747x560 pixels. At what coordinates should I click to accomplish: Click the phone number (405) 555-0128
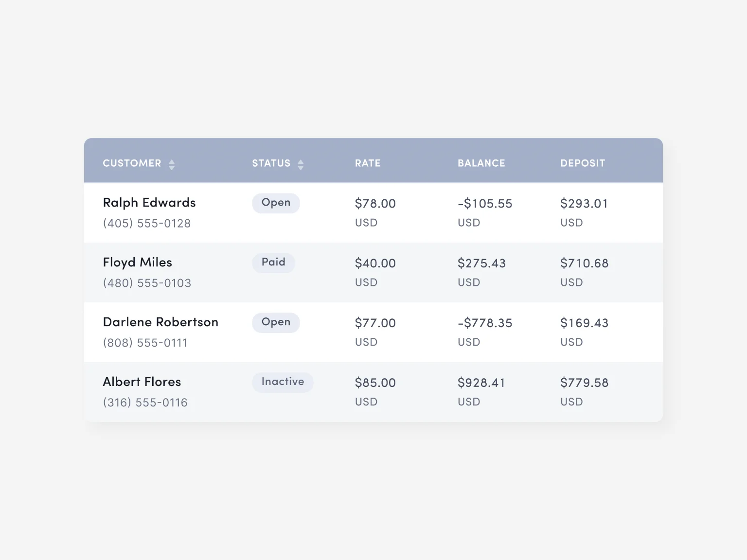[x=146, y=223]
